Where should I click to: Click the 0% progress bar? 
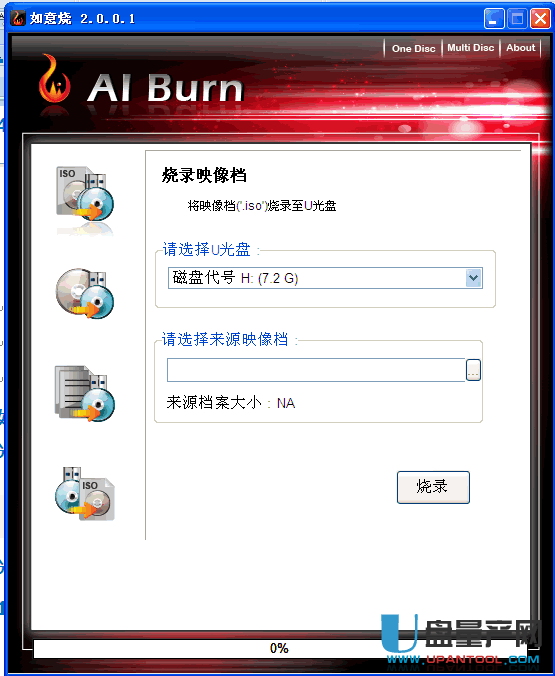pyautogui.click(x=279, y=648)
